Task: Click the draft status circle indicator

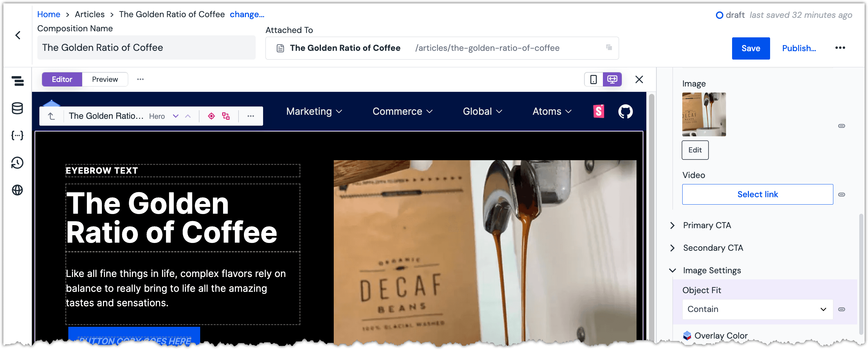Action: pos(719,15)
